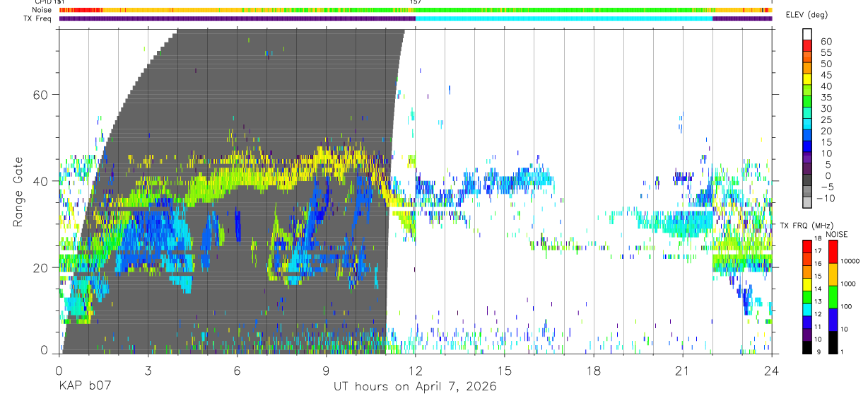Pick the white top segment of ELEV color bar
Viewport: 868px width, 401px height.
tap(807, 35)
